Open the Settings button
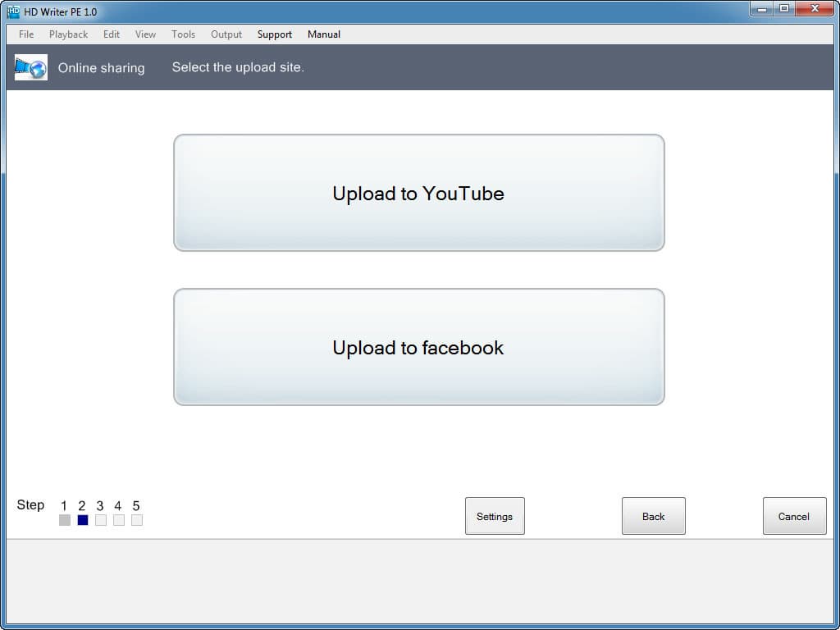Screen dimensions: 840x630 495,516
